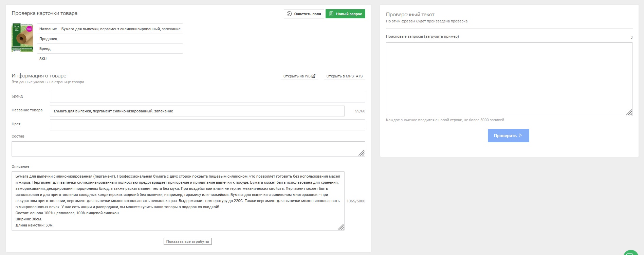Start a new request with Новый запрос
The width and height of the screenshot is (644, 255).
point(345,14)
